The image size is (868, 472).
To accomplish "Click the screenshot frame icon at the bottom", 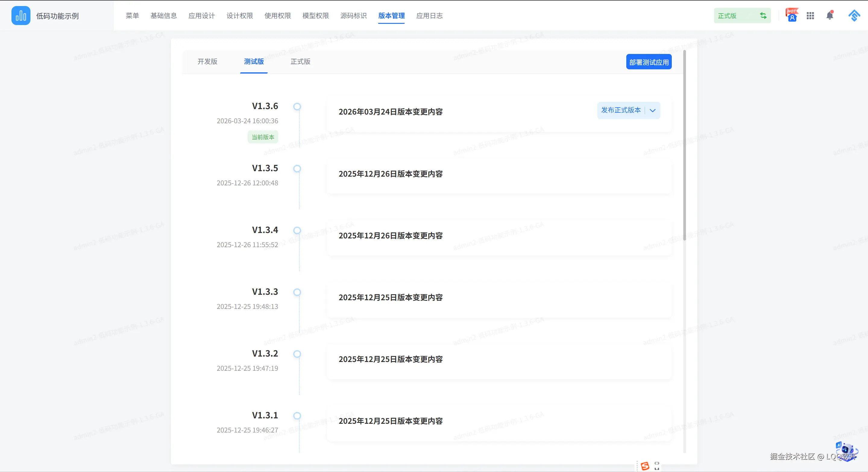I will coord(657,466).
